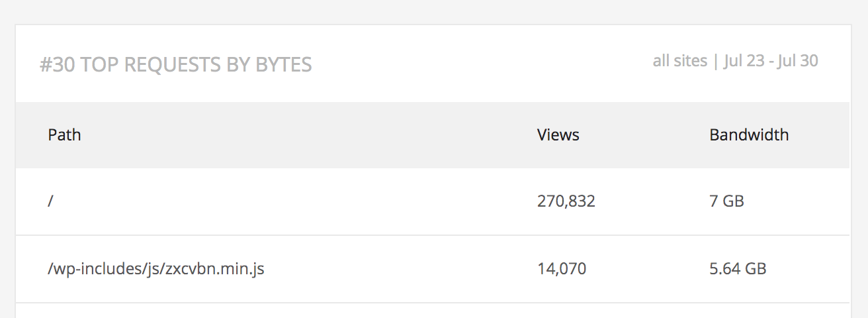Viewport: 868px width, 318px height.
Task: Sort by the Bandwidth column header
Action: coord(749,135)
